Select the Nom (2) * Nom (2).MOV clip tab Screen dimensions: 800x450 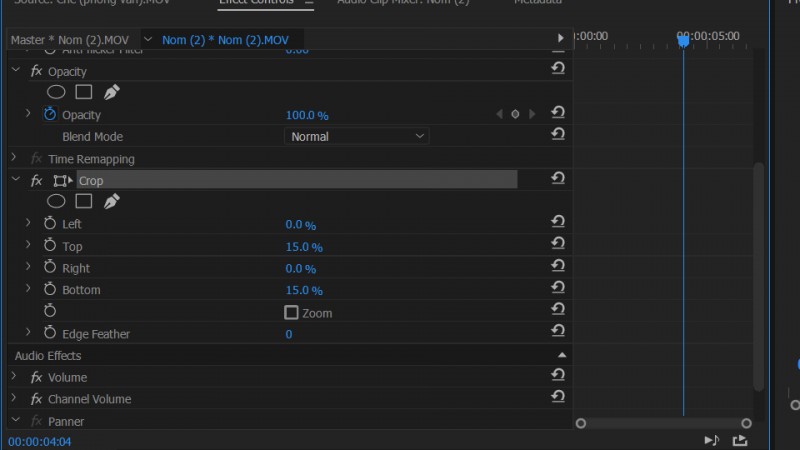225,40
